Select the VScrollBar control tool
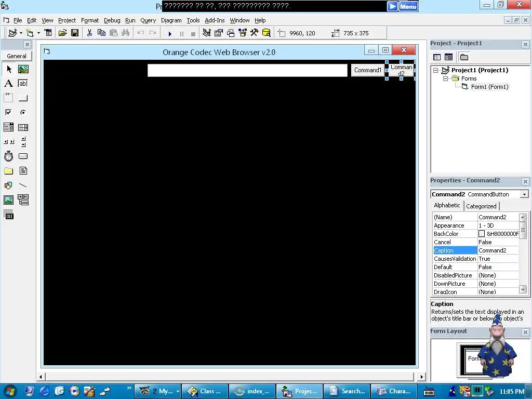This screenshot has height=399, width=532. [23, 142]
